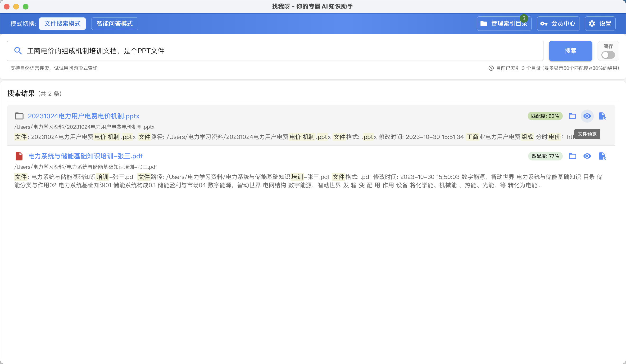Open 电力系统与储能基础知识培训-张三.pdf link

click(x=85, y=156)
